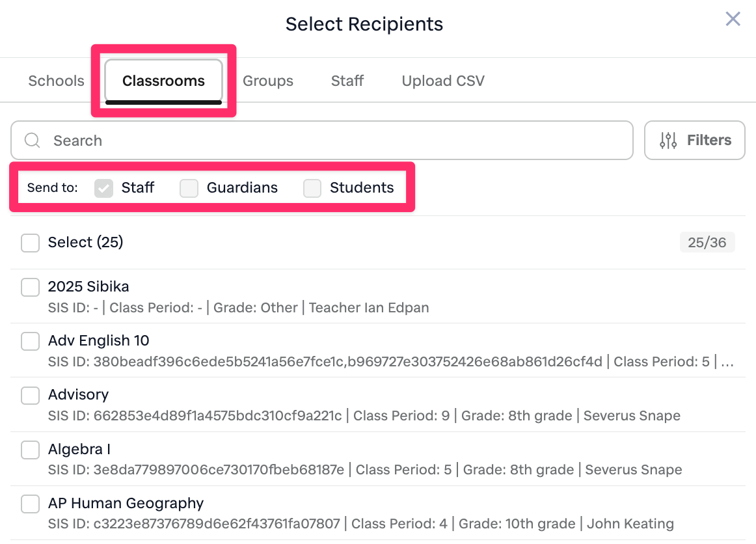This screenshot has width=756, height=544.
Task: Click the 25/36 count badge
Action: click(707, 243)
